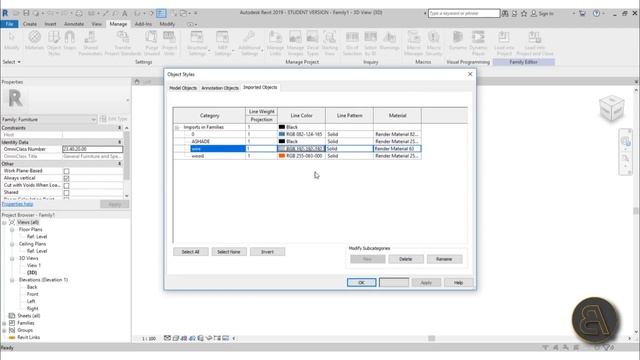Click the line color of layer 0 row
The image size is (640, 360).
click(301, 134)
